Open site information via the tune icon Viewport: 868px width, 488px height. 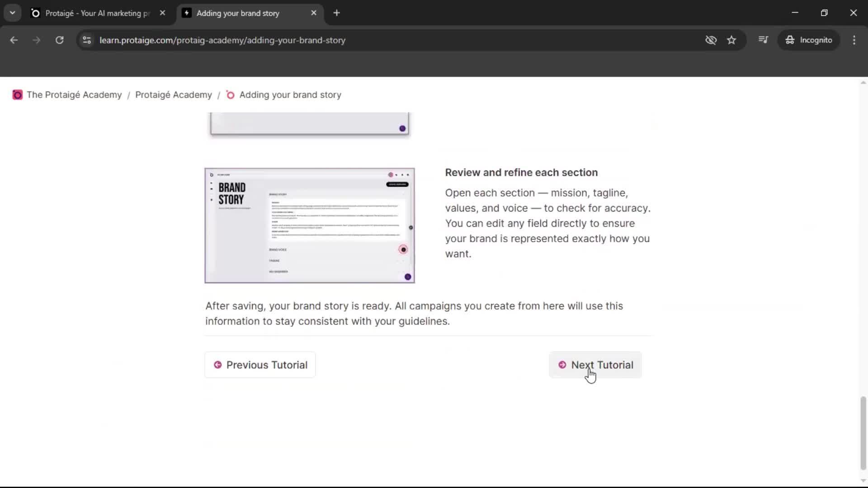[86, 40]
